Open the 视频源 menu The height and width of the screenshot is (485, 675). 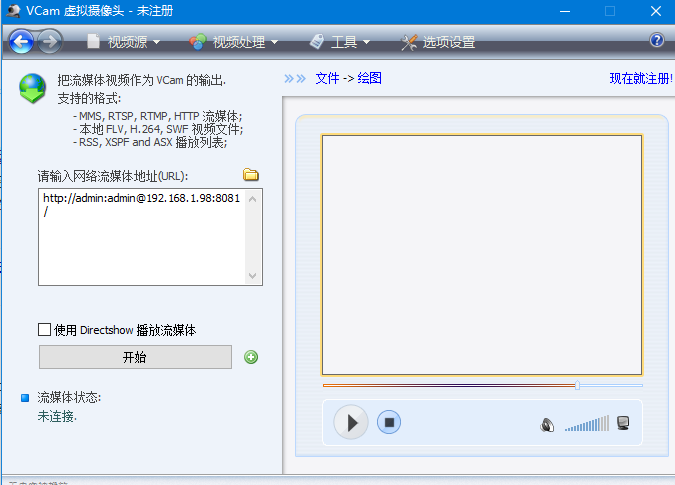pyautogui.click(x=124, y=42)
